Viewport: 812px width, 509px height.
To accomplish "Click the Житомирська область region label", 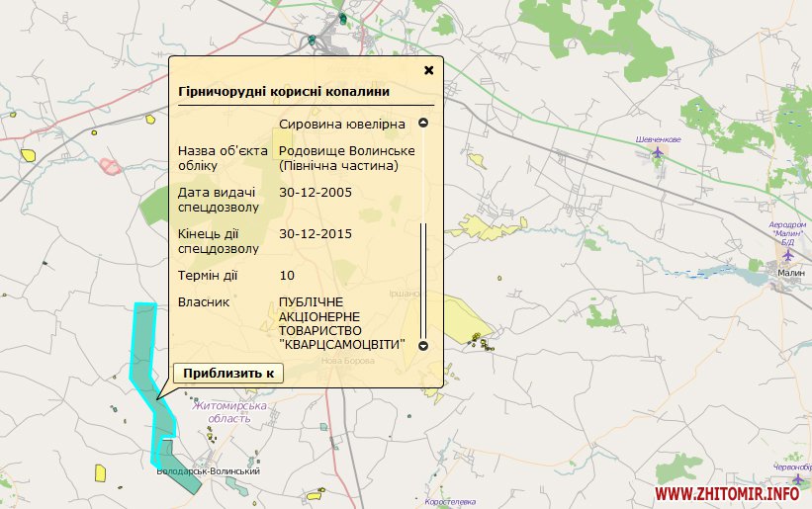I will pyautogui.click(x=230, y=412).
